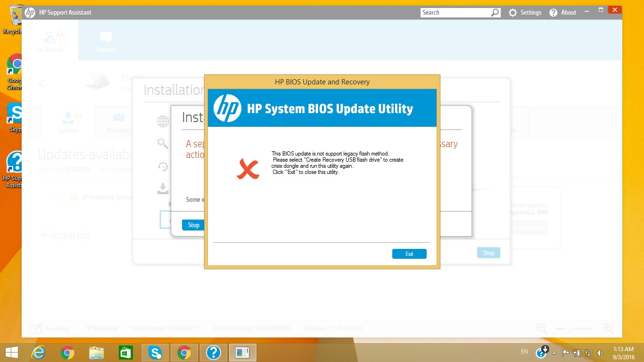Switch to the running Chrome window beside Skype on the taskbar
644x362 pixels.
coord(184,352)
